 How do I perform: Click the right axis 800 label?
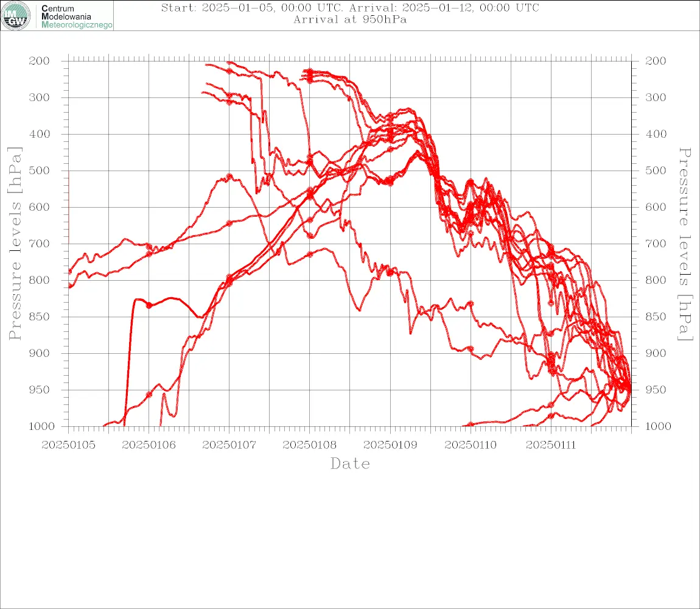click(656, 281)
